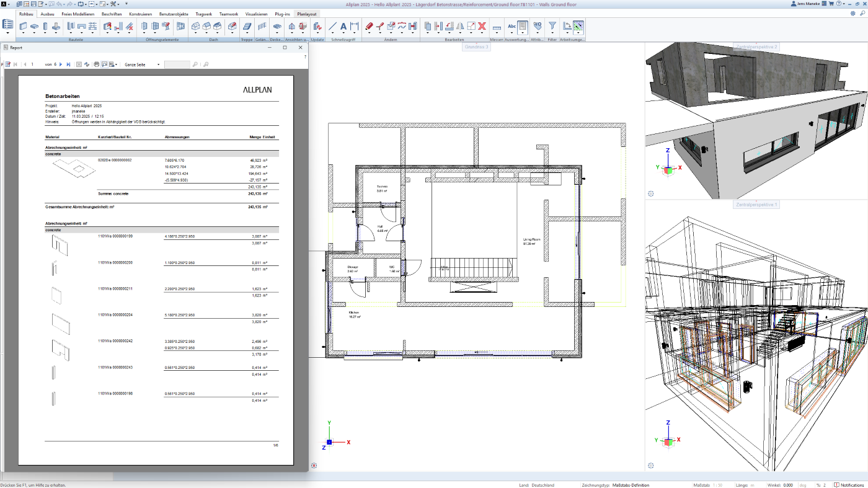Viewport: 868px width, 488px height.
Task: Select the slab tool in the Bauteile group
Action: [35, 26]
